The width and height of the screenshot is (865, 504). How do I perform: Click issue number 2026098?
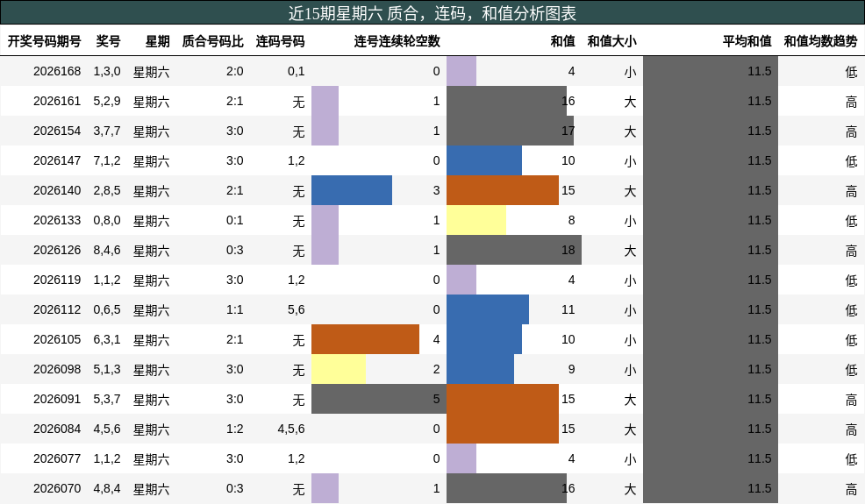pyautogui.click(x=57, y=369)
